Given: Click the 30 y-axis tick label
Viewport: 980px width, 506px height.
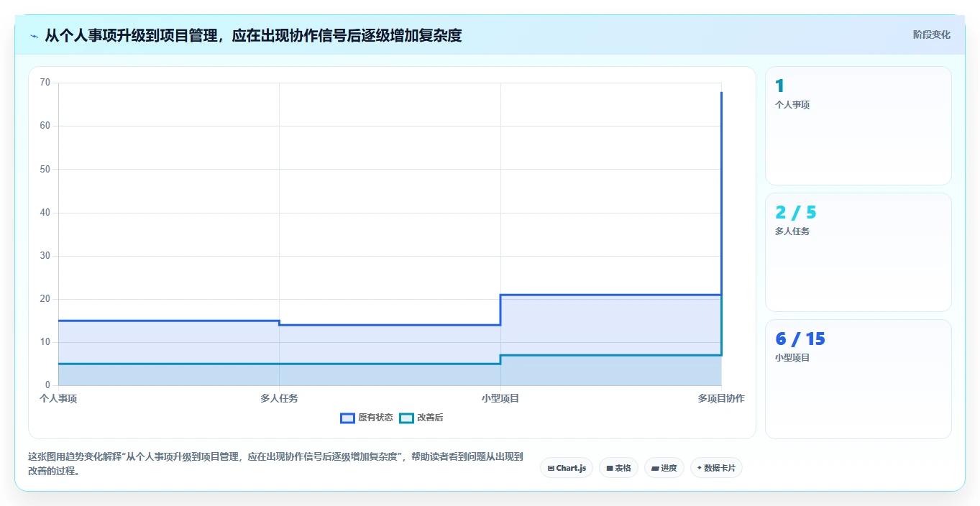Looking at the screenshot, I should tap(45, 256).
